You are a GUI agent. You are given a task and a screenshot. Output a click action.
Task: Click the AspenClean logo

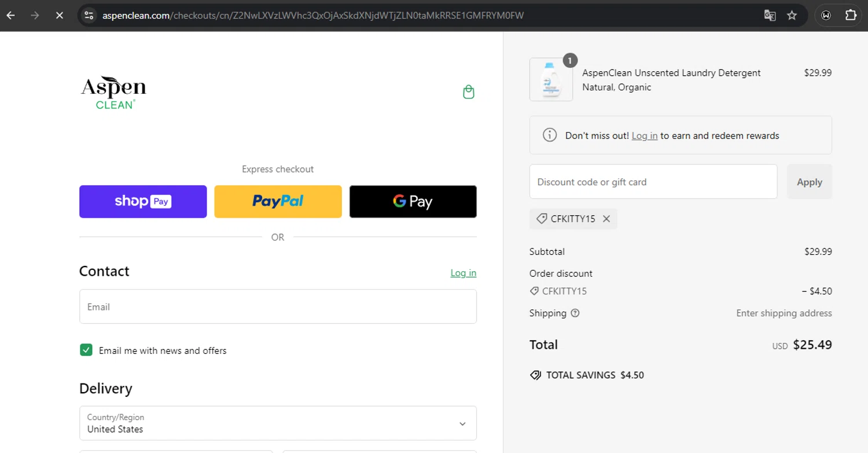pos(113,93)
